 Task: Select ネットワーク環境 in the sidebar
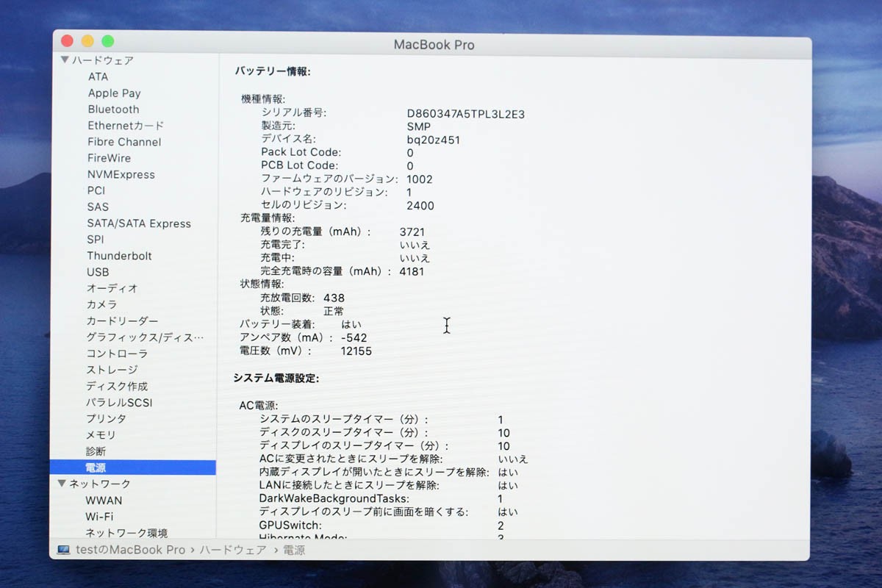pyautogui.click(x=126, y=533)
